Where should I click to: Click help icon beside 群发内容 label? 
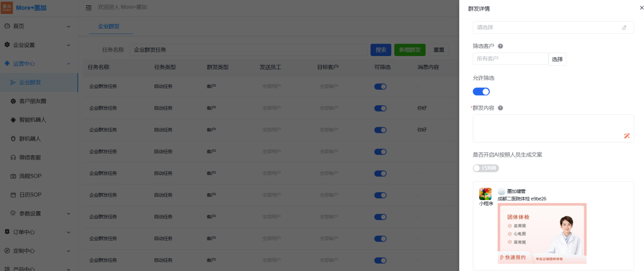pyautogui.click(x=500, y=108)
